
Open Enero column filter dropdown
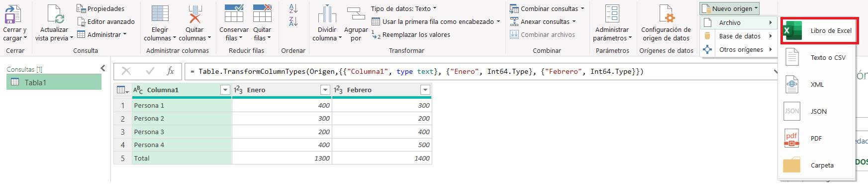coord(325,90)
